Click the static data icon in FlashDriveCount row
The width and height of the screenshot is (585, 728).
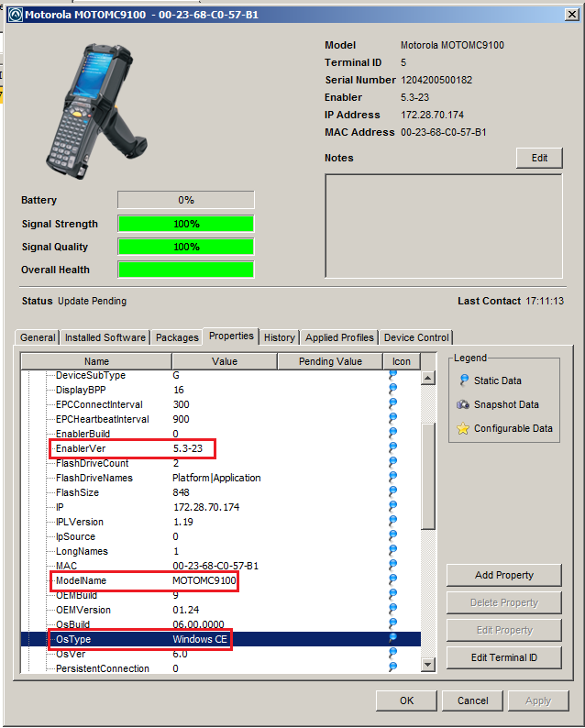pos(392,462)
